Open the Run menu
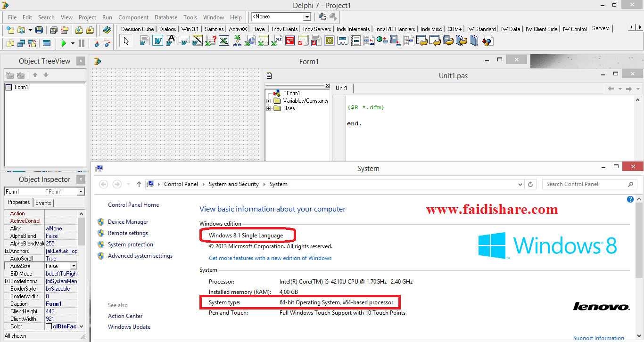Viewport: 644px width, 342px height. click(x=107, y=17)
